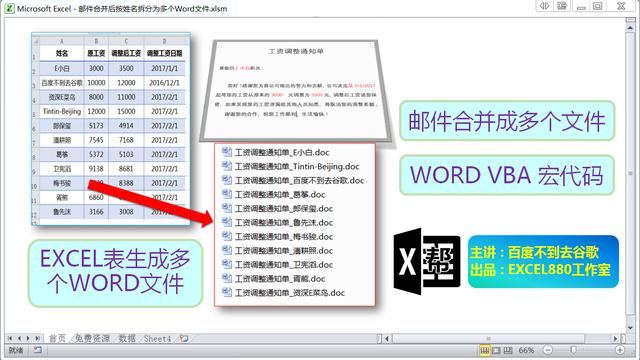Click the zoom slider thumb
Viewport: 640px width, 360px height.
click(573, 350)
